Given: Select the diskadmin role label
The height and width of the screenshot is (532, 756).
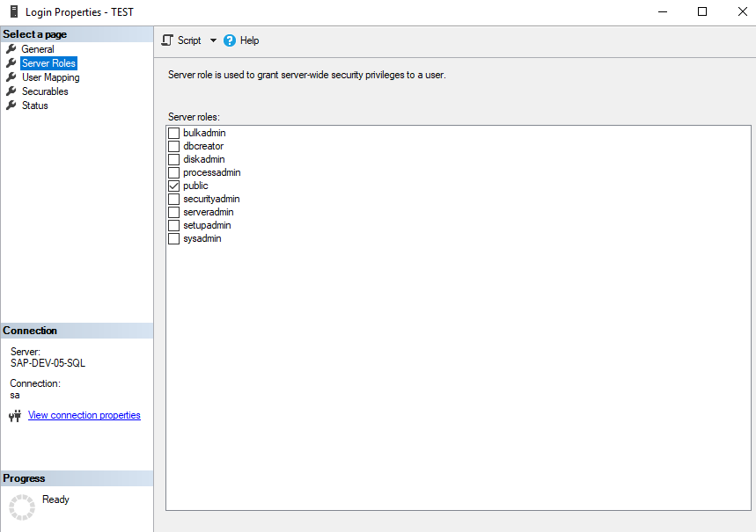Looking at the screenshot, I should pos(203,160).
